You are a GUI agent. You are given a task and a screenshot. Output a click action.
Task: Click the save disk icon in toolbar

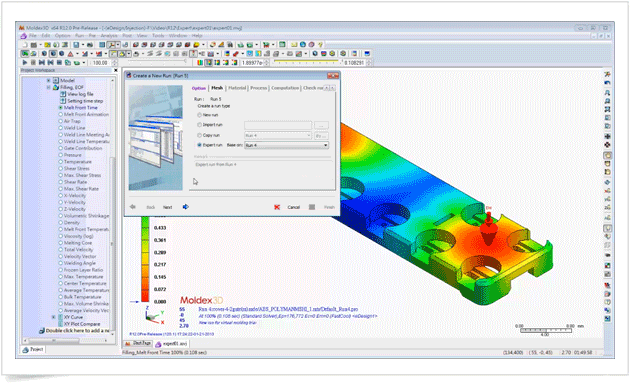pyautogui.click(x=76, y=45)
